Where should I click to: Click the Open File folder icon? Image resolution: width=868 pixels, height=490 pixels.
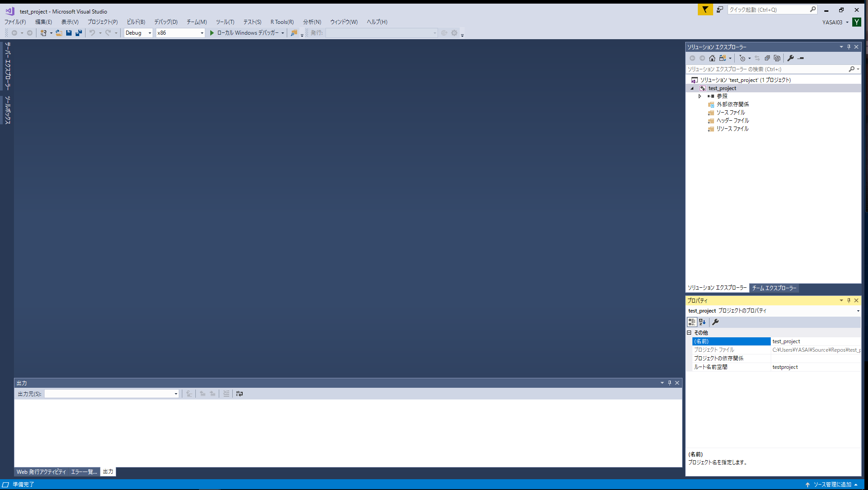click(x=59, y=33)
